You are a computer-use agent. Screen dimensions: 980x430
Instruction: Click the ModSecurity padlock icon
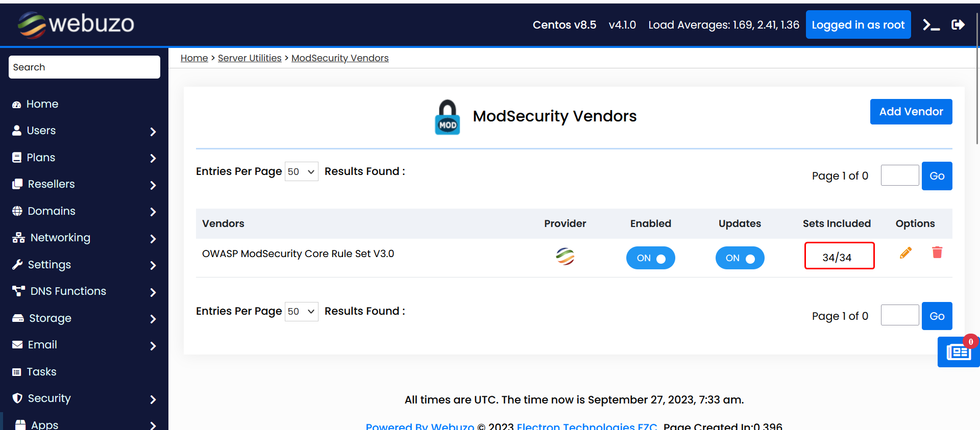click(447, 117)
